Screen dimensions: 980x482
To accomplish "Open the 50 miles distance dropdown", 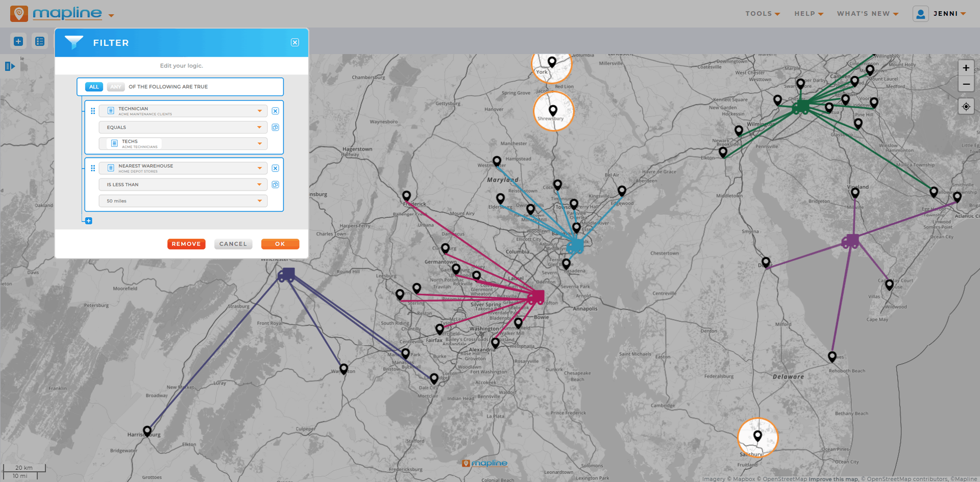I will pyautogui.click(x=183, y=200).
